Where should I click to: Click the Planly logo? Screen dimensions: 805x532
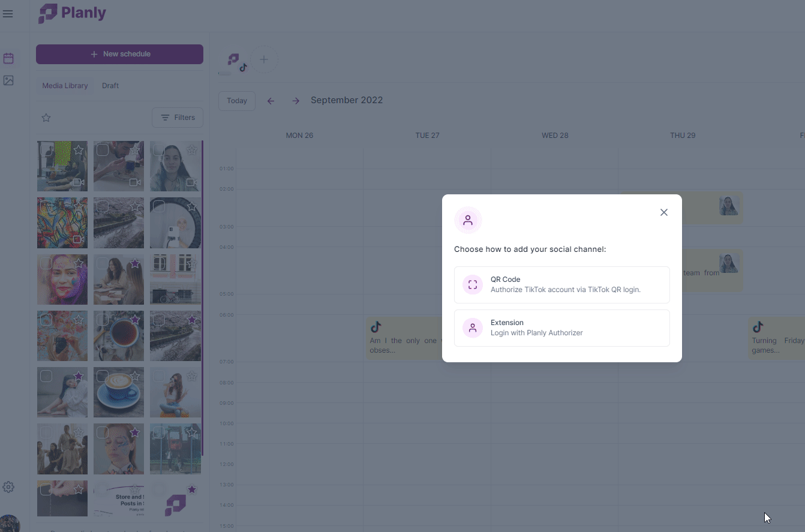[72, 13]
